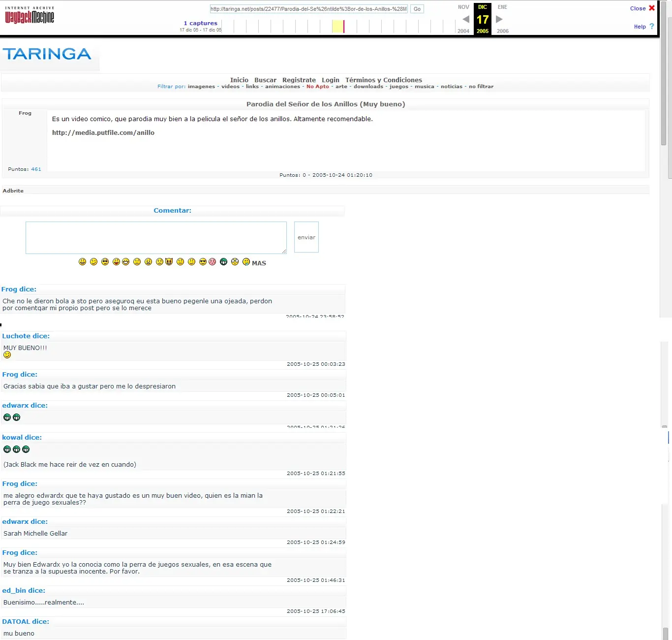Open the Buscar menu item

point(265,80)
